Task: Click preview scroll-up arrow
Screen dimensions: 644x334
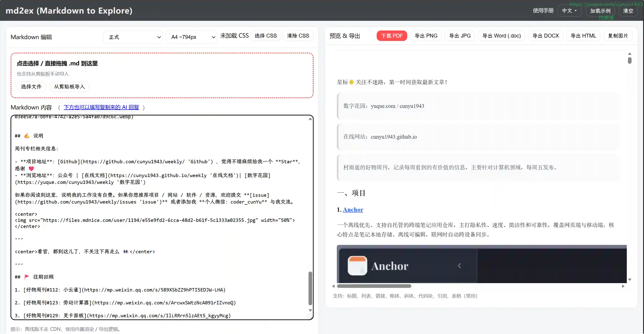Action: 630,54
